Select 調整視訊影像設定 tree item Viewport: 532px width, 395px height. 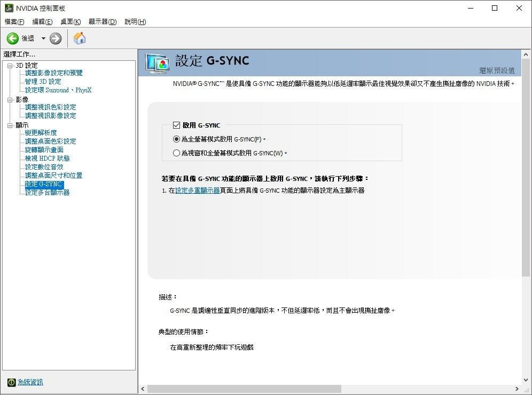coord(51,116)
